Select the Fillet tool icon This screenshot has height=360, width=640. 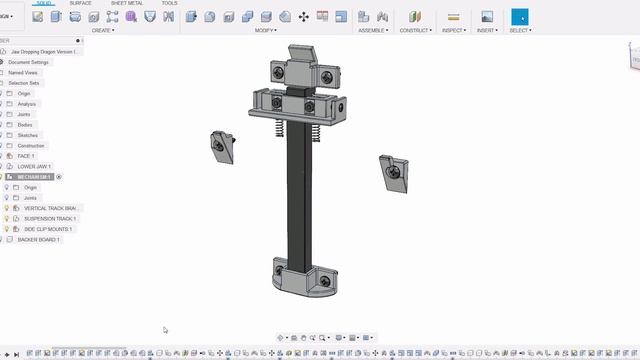point(210,17)
